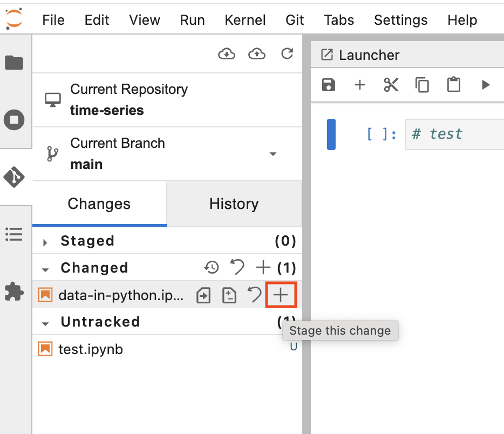Switch to the History tab
Viewport: 504px width, 434px height.
[x=234, y=204]
